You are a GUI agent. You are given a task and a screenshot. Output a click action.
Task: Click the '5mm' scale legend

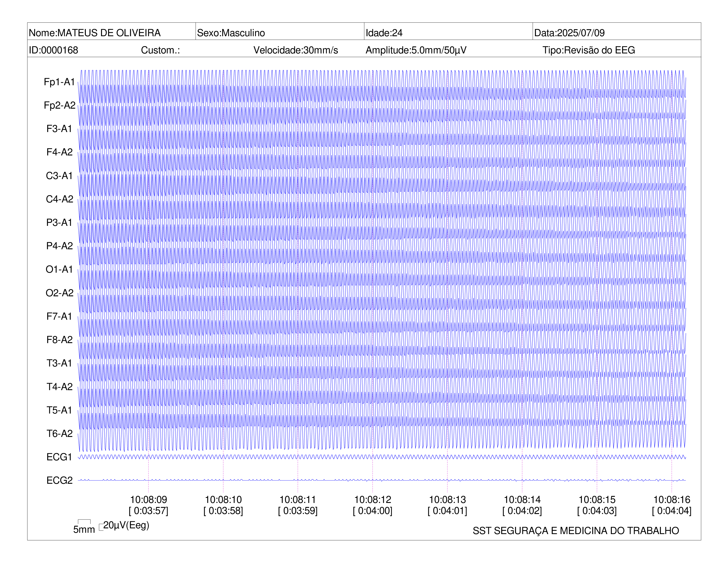(84, 529)
